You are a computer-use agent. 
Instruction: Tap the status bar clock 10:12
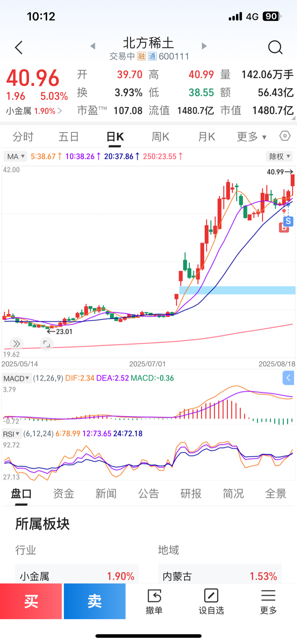[41, 16]
